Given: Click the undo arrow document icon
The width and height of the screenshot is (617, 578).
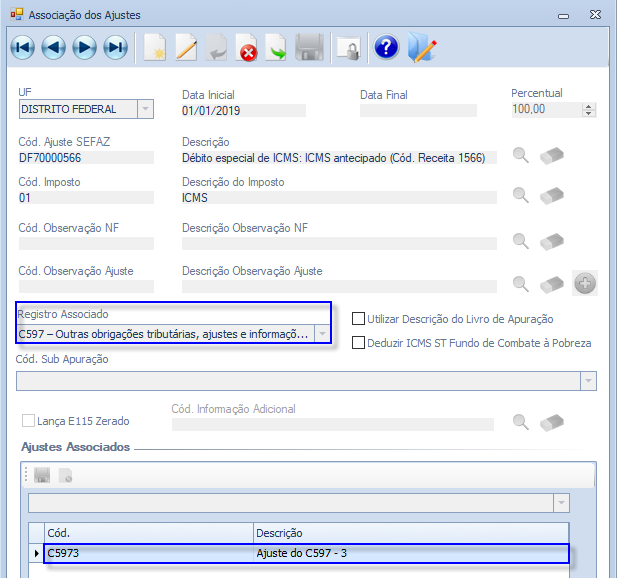Looking at the screenshot, I should (216, 48).
